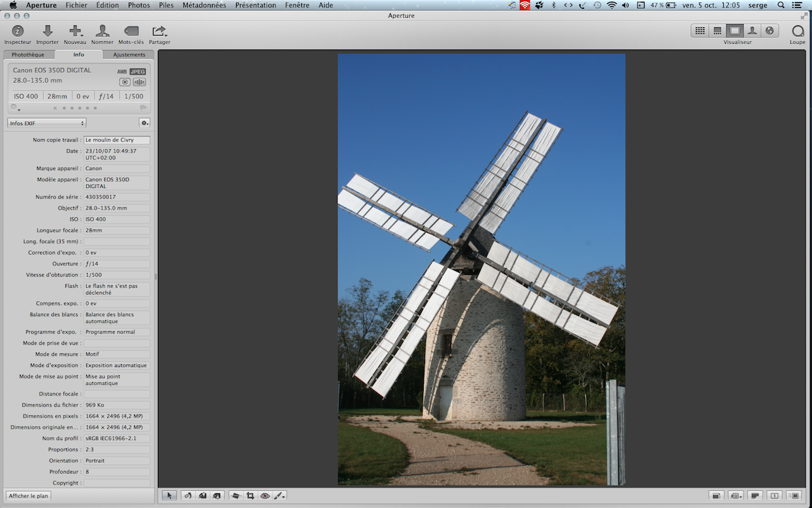This screenshot has height=508, width=812.
Task: Switch to the Ajustements tab
Action: coord(129,55)
